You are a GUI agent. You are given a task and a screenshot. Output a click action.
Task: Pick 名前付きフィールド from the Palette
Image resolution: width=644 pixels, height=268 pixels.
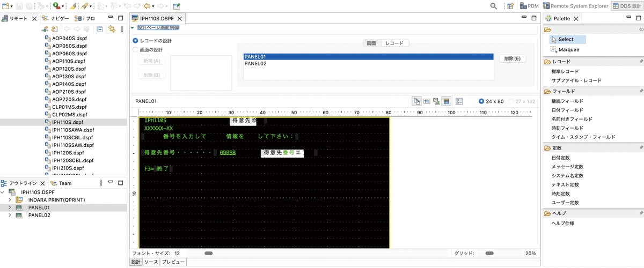coord(572,119)
